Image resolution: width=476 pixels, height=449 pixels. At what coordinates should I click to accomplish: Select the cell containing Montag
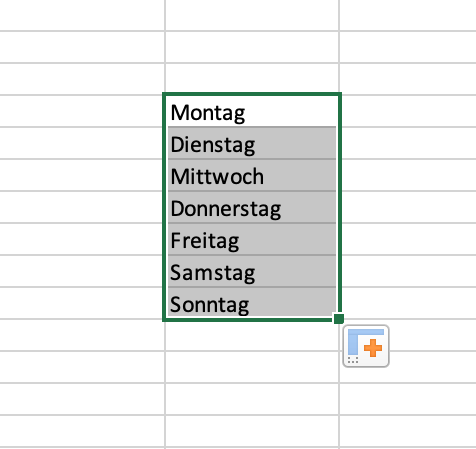[252, 111]
